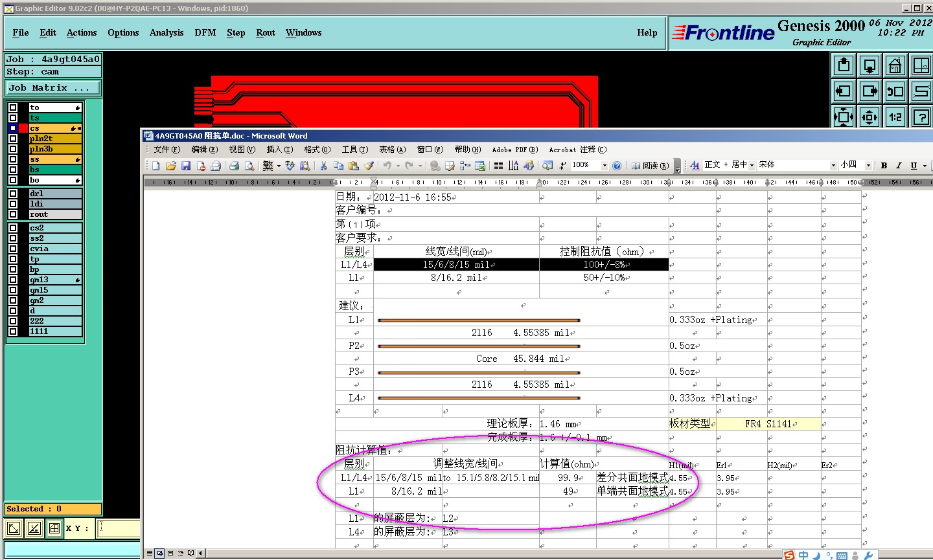This screenshot has height=560, width=933.
Task: Click the Open folder icon in Word toolbar
Action: point(171,166)
